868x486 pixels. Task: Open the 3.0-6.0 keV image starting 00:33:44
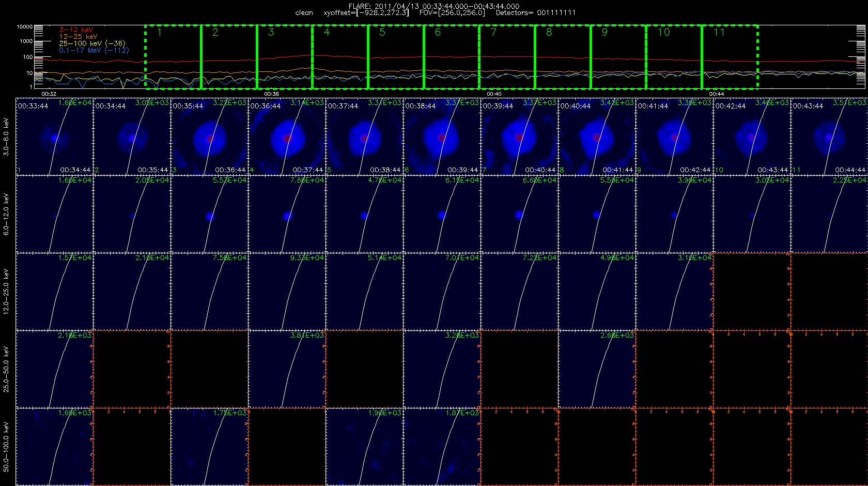click(55, 136)
